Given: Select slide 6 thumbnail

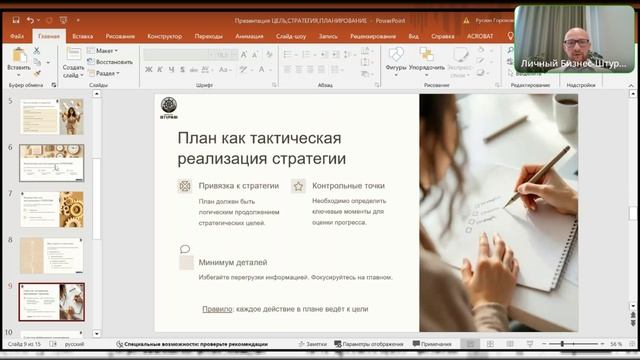Looking at the screenshot, I should point(51,163).
